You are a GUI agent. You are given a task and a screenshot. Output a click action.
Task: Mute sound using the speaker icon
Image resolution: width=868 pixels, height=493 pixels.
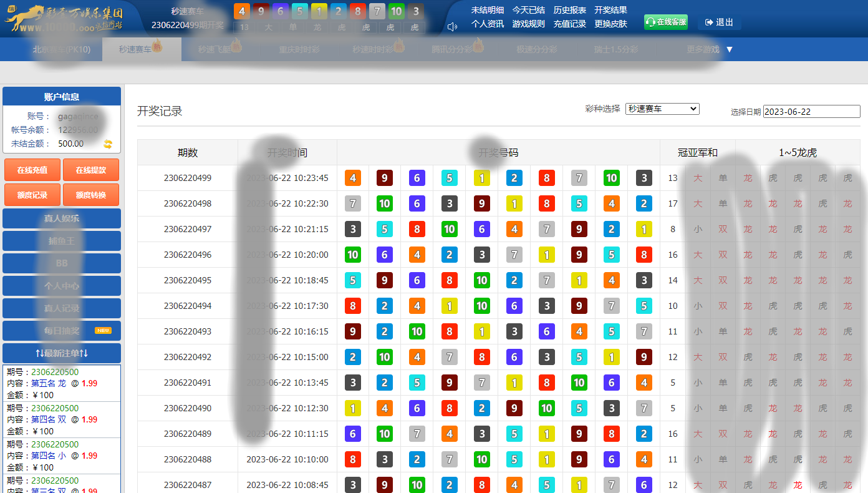click(x=453, y=26)
